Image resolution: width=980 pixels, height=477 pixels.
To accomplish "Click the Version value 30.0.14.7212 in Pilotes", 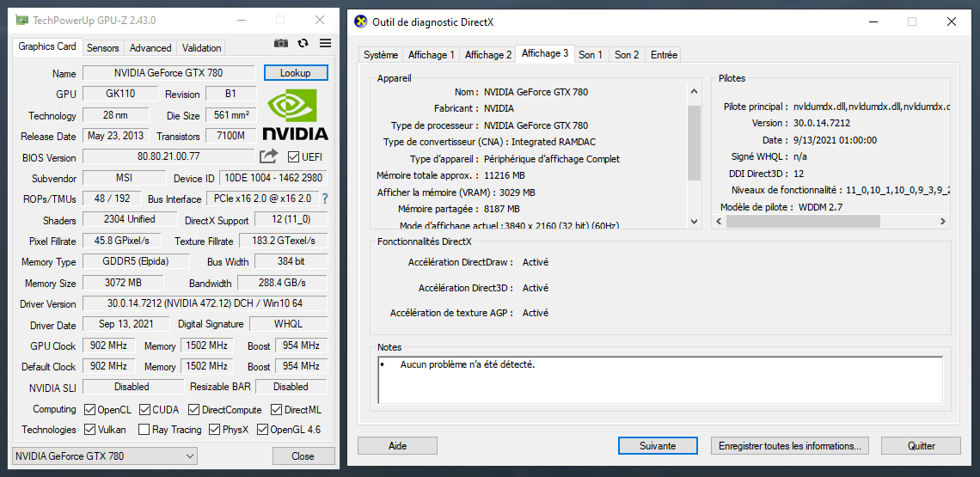I will (822, 123).
